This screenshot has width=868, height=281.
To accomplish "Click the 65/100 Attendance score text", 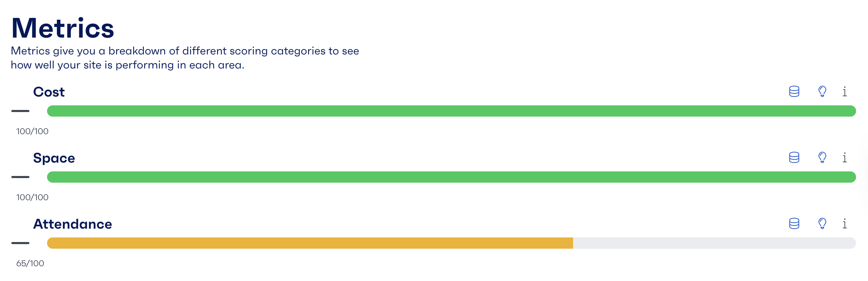I will (x=30, y=263).
